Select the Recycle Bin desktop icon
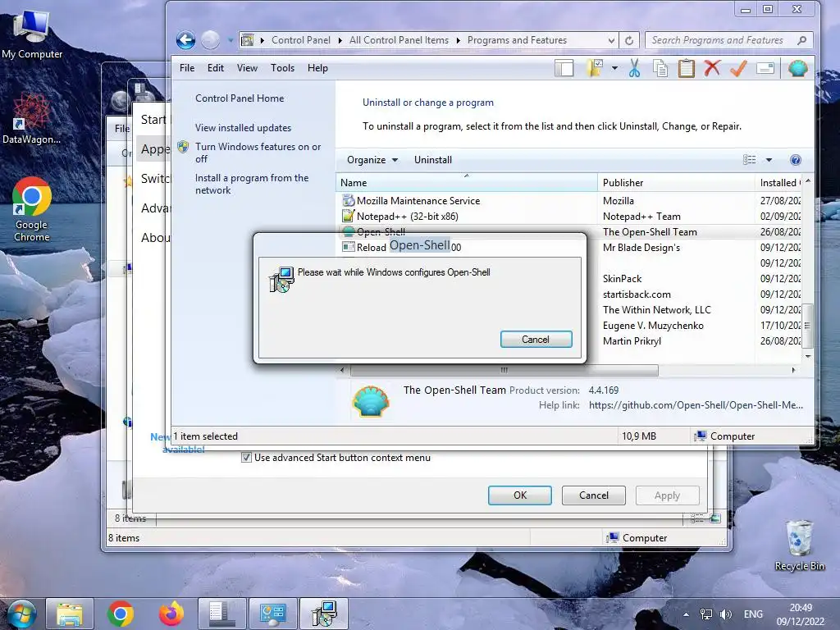Screen dimensions: 840x630 799,545
